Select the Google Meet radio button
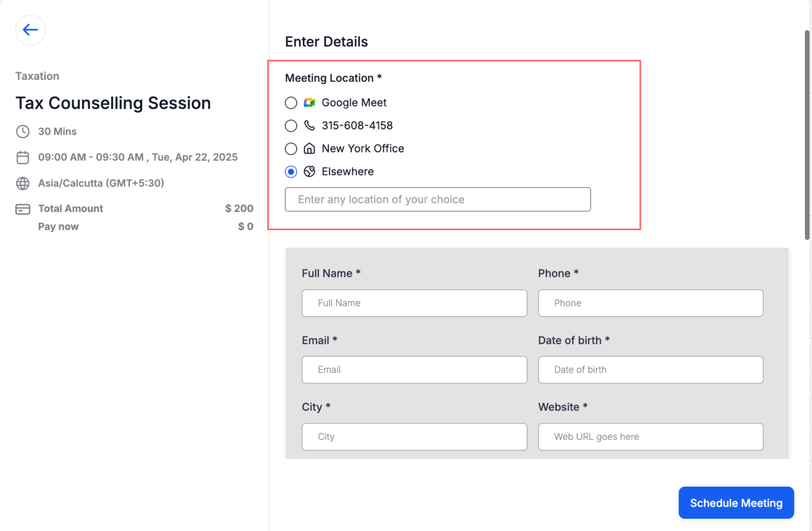Viewport: 812px width, 531px height. [291, 103]
